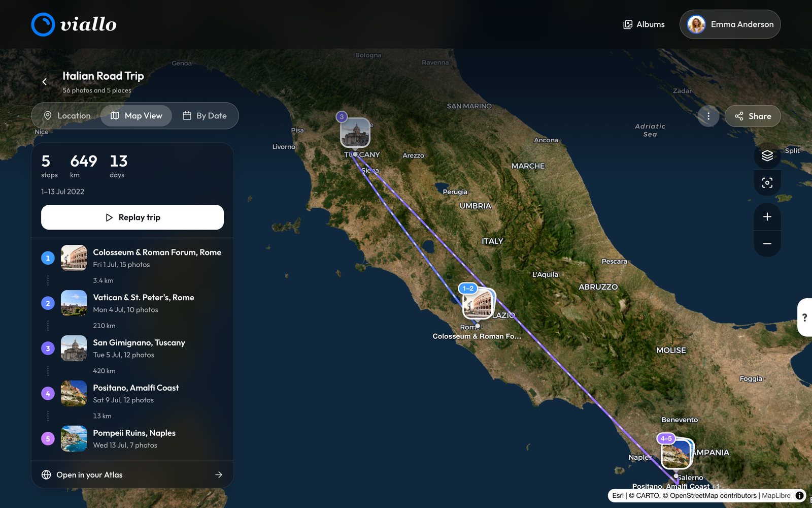Switch to the Location tab
Viewport: 812px width, 508px height.
(67, 116)
